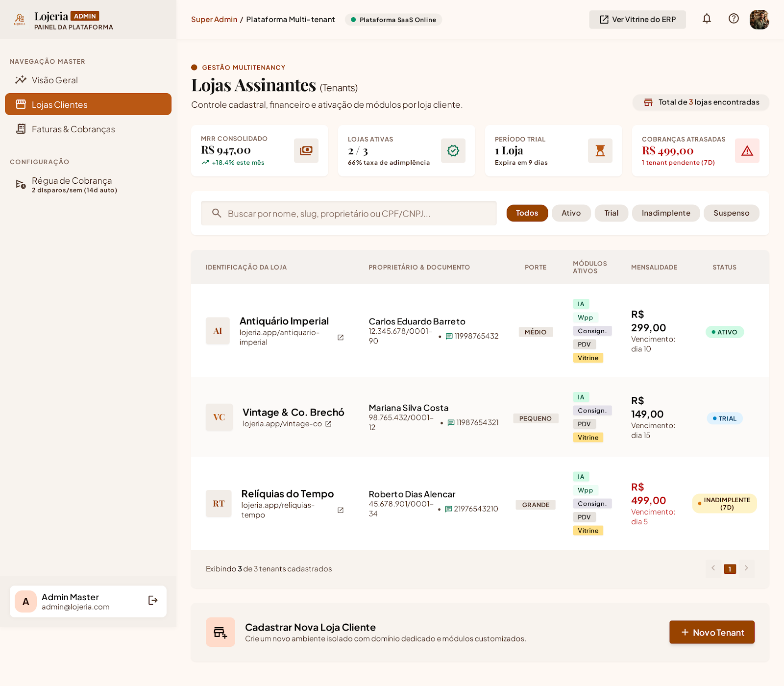Screen dimensions: 784x686
Task: Filter stores by Ativo
Action: click(571, 213)
